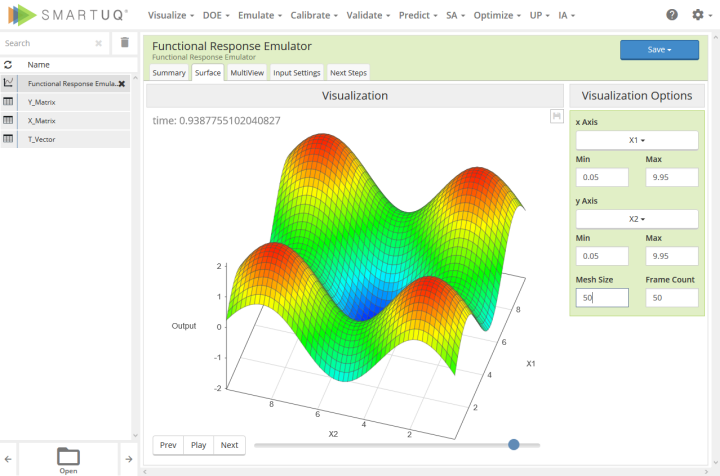Click the save image icon on plot
This screenshot has width=720, height=476.
pyautogui.click(x=556, y=117)
